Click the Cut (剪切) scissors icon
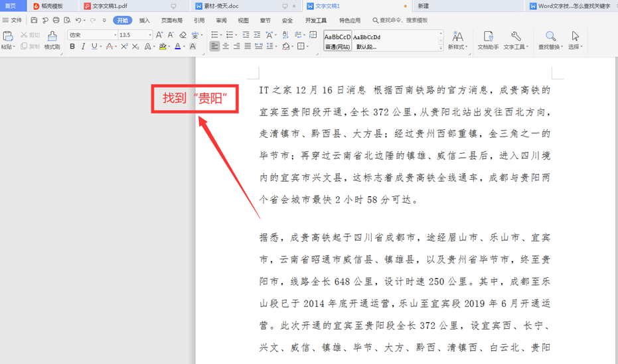The width and height of the screenshot is (618, 364). (x=31, y=35)
